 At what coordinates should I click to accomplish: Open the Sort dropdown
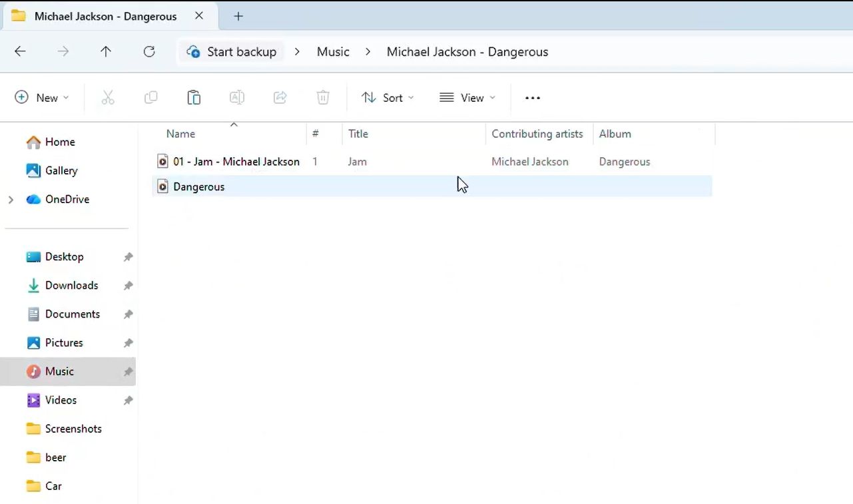point(388,97)
